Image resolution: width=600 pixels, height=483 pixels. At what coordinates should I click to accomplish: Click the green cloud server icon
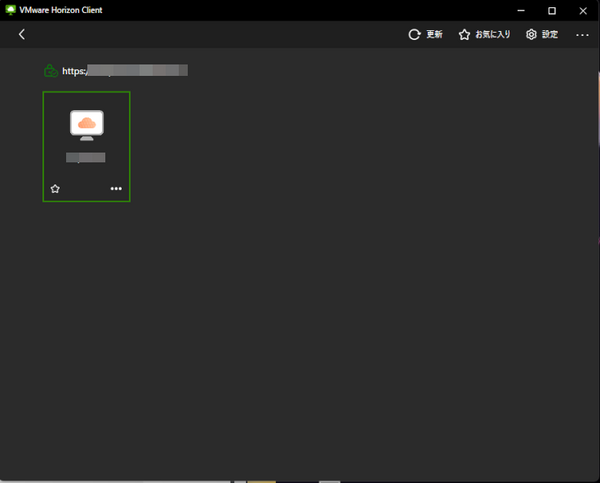pyautogui.click(x=50, y=71)
